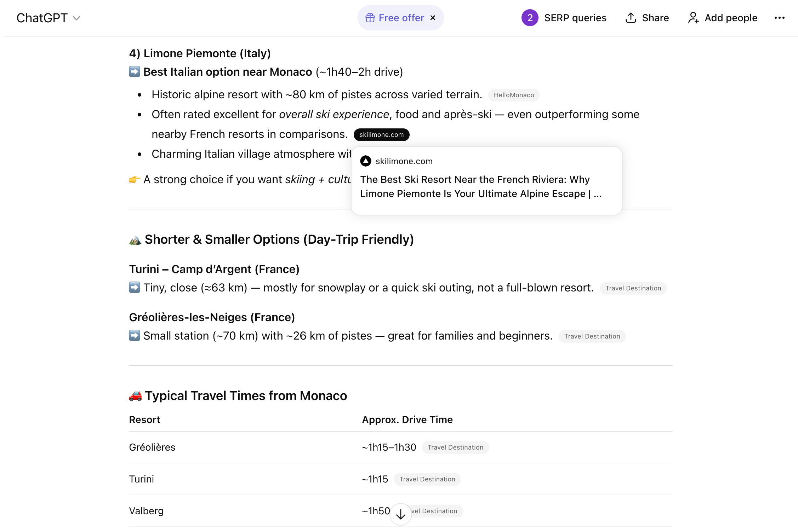Open the three-dot more options menu

779,18
